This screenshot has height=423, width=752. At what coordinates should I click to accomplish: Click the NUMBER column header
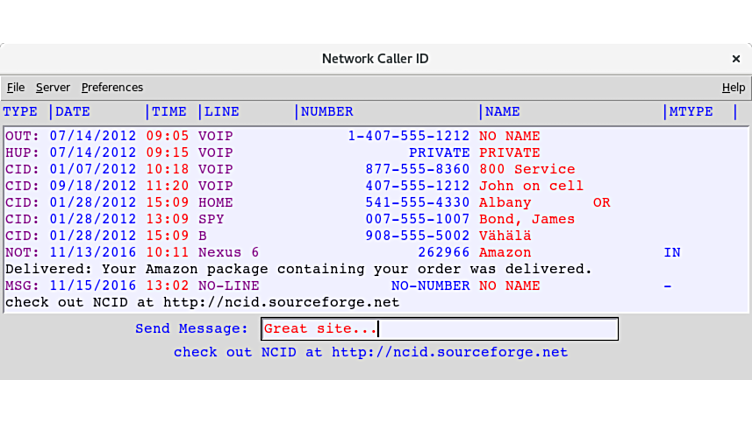pyautogui.click(x=327, y=112)
